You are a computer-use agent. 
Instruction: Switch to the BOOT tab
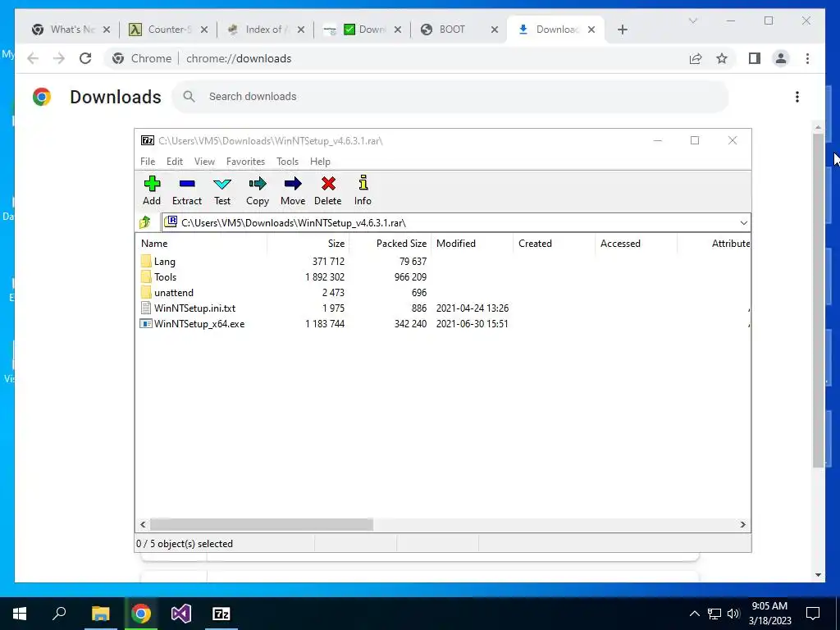pos(453,30)
